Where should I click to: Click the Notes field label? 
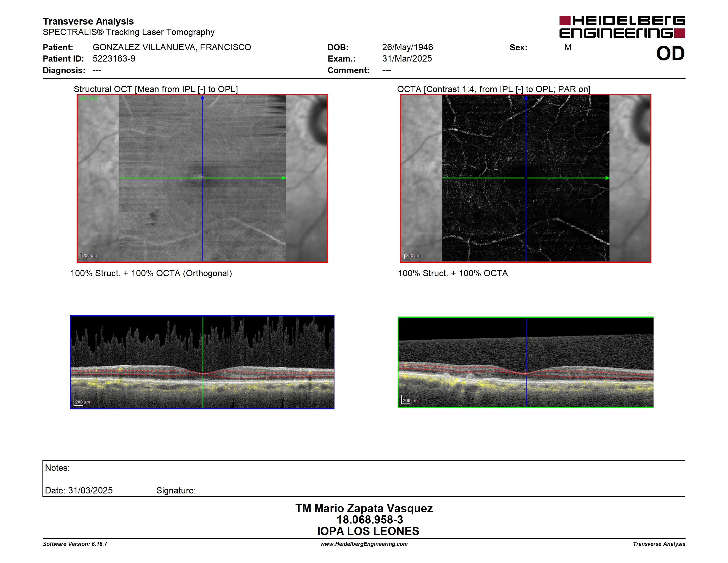pos(57,468)
